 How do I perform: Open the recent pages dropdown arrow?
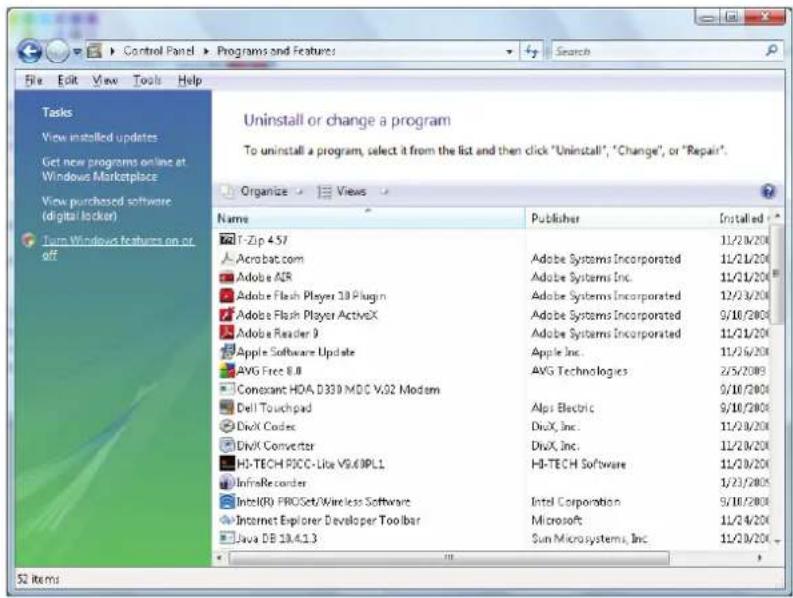[x=77, y=51]
